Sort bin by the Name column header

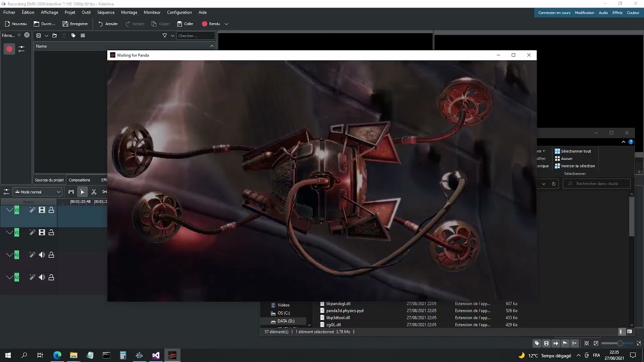(x=125, y=46)
